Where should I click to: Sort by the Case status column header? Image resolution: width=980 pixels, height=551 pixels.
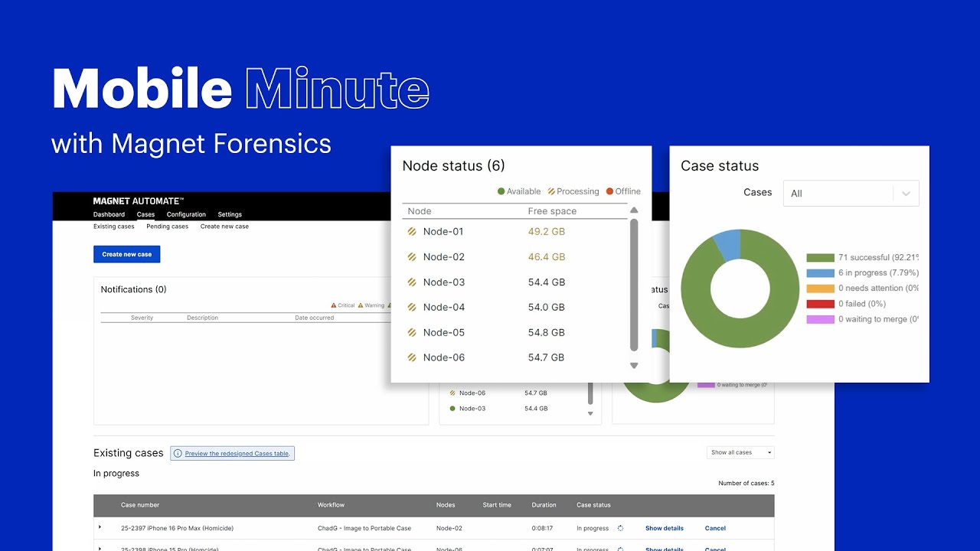point(593,505)
